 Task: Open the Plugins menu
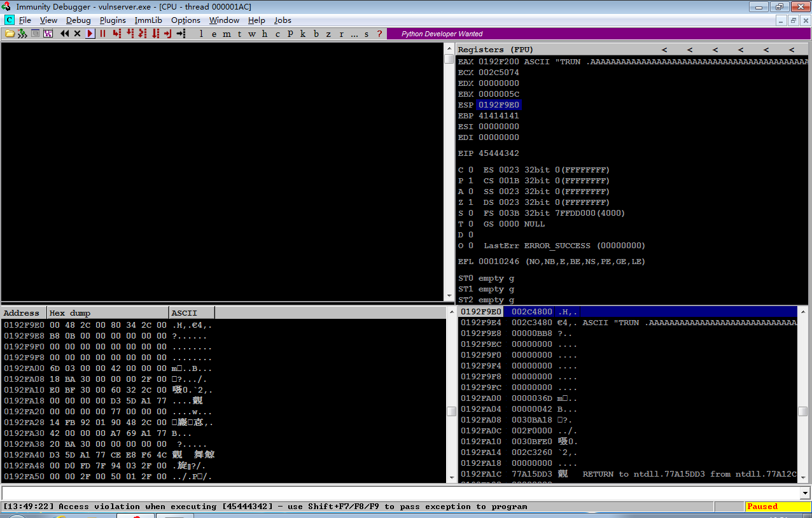[113, 20]
